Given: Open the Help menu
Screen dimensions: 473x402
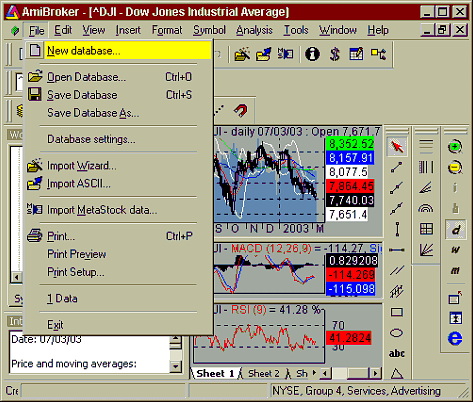Looking at the screenshot, I should [x=378, y=30].
